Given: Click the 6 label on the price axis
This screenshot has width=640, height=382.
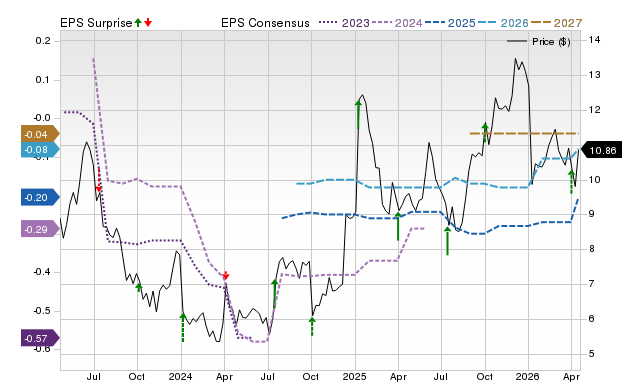Looking at the screenshot, I should click(x=592, y=319).
